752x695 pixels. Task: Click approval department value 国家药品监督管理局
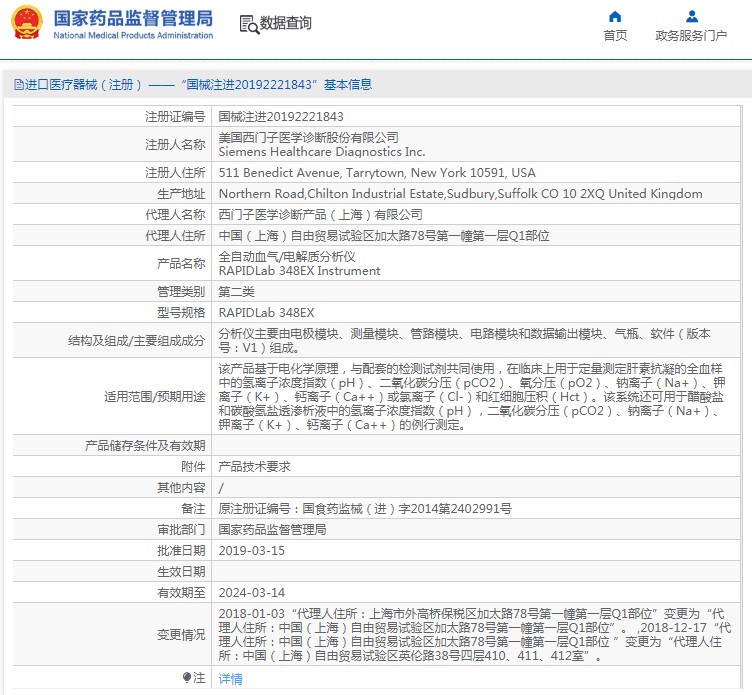pos(272,530)
